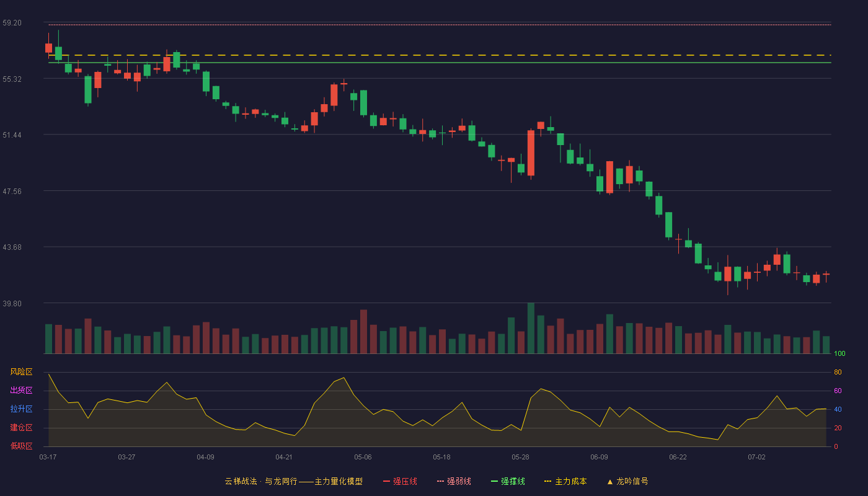Pick the 06-09 date label
Screen dimensions: 868x496
point(599,457)
